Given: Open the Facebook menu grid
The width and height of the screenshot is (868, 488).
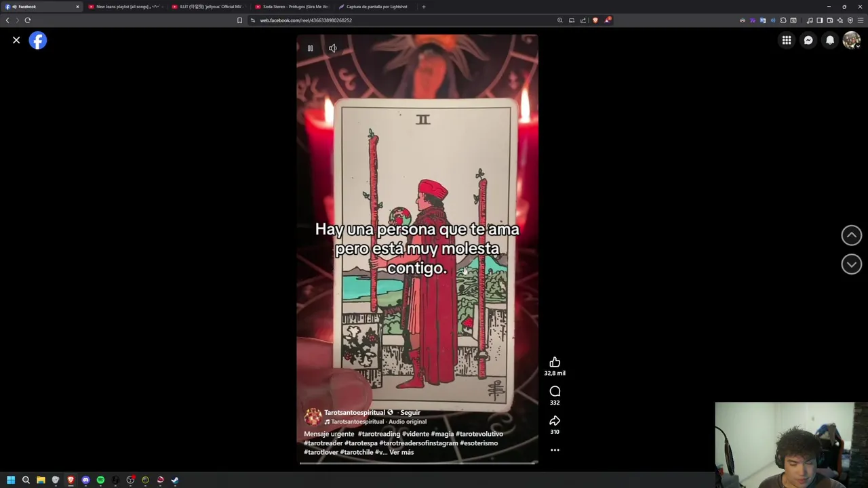Looking at the screenshot, I should pos(787,41).
